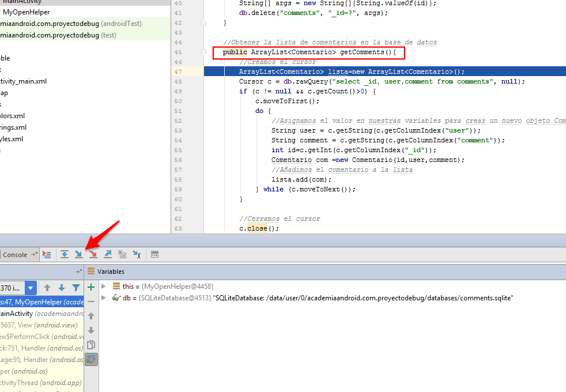Click the red Force Step Into icon

(x=93, y=254)
